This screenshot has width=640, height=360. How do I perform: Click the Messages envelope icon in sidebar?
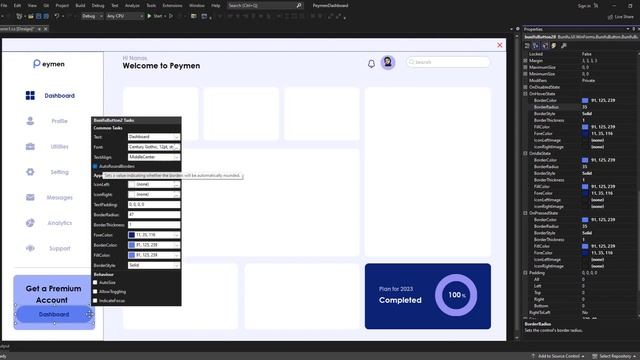pyautogui.click(x=30, y=198)
